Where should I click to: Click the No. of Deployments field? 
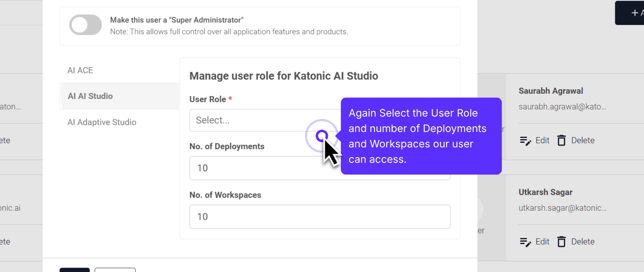262,168
